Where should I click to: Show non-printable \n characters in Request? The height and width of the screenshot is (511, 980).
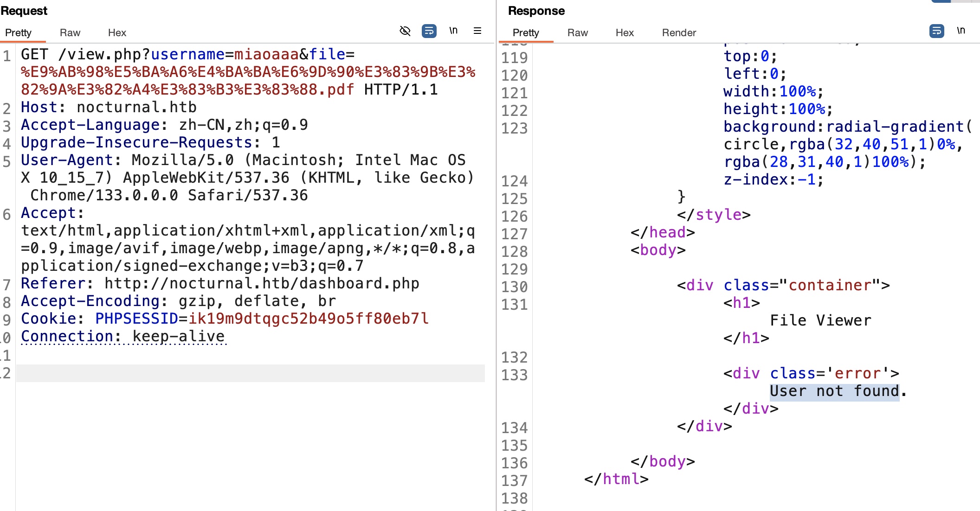pyautogui.click(x=453, y=31)
